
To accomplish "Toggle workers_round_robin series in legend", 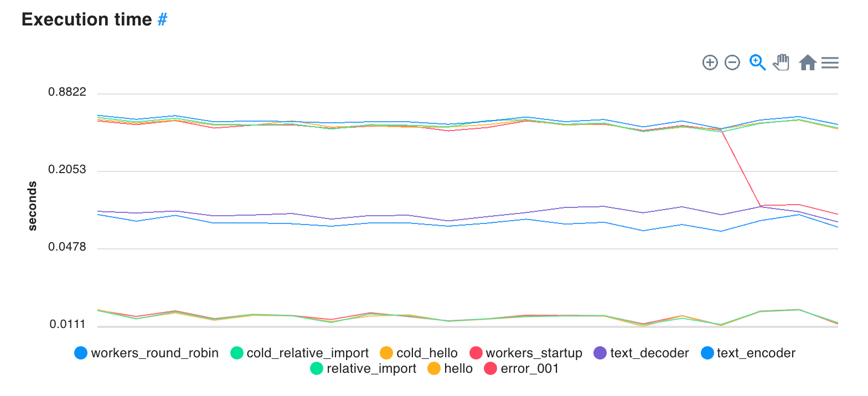I will (x=147, y=353).
